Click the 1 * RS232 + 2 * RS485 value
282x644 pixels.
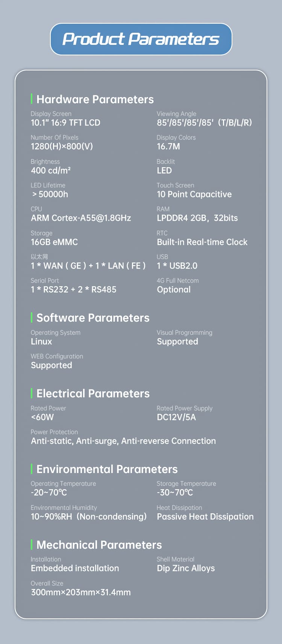[x=73, y=290]
